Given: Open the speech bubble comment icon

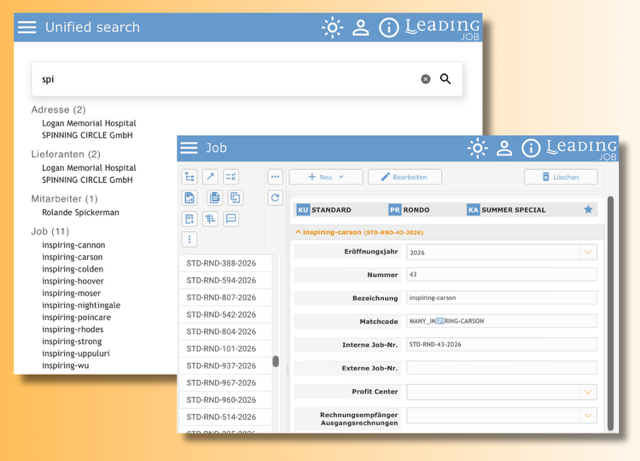Looking at the screenshot, I should coord(231,219).
